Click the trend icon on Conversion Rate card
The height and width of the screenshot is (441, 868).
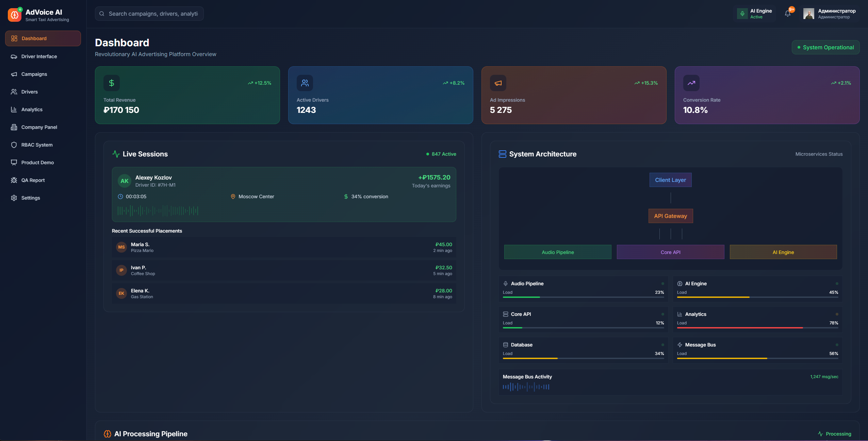(691, 83)
